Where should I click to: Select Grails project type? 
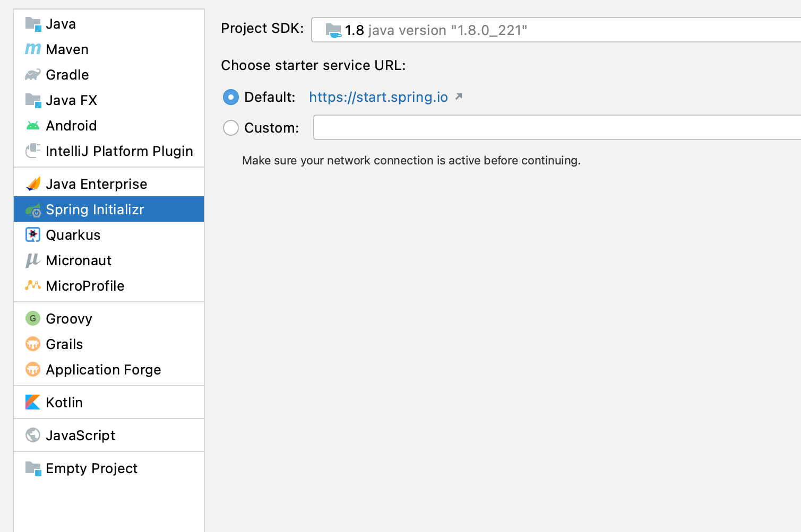point(109,344)
